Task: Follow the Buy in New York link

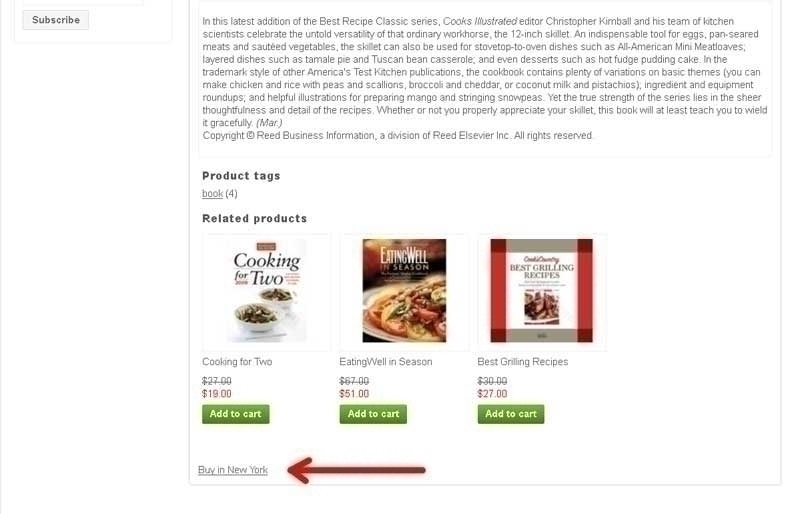Action: point(233,470)
